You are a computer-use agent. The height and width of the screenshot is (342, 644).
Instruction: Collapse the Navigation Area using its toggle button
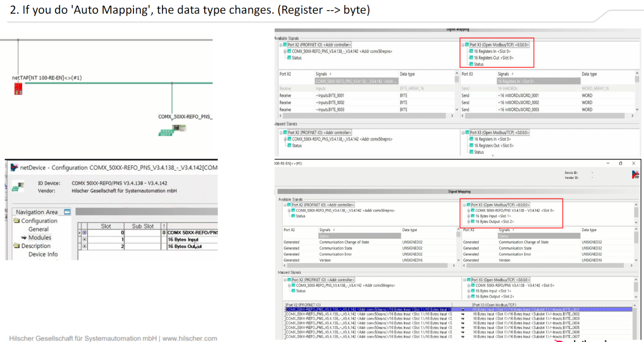66,212
